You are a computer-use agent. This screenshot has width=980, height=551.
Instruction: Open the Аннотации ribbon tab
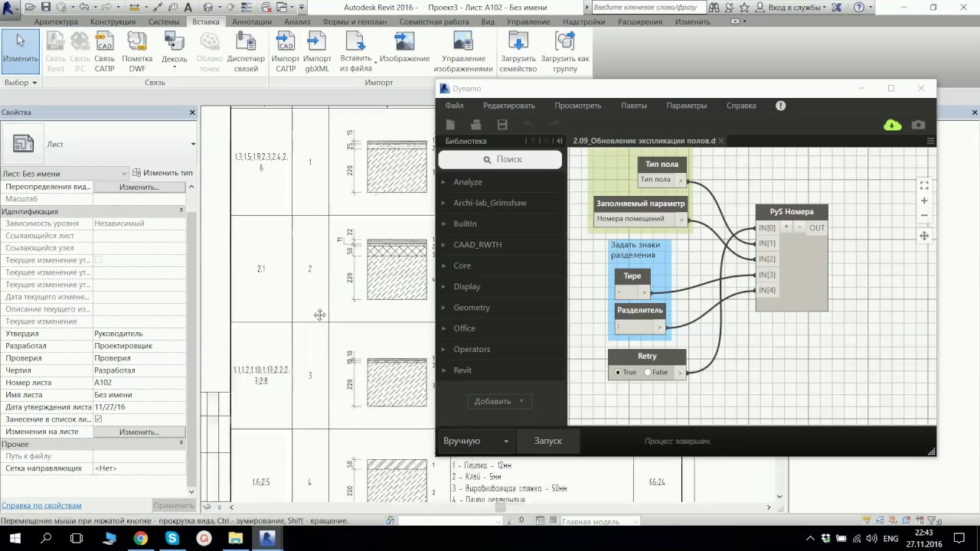pos(252,22)
